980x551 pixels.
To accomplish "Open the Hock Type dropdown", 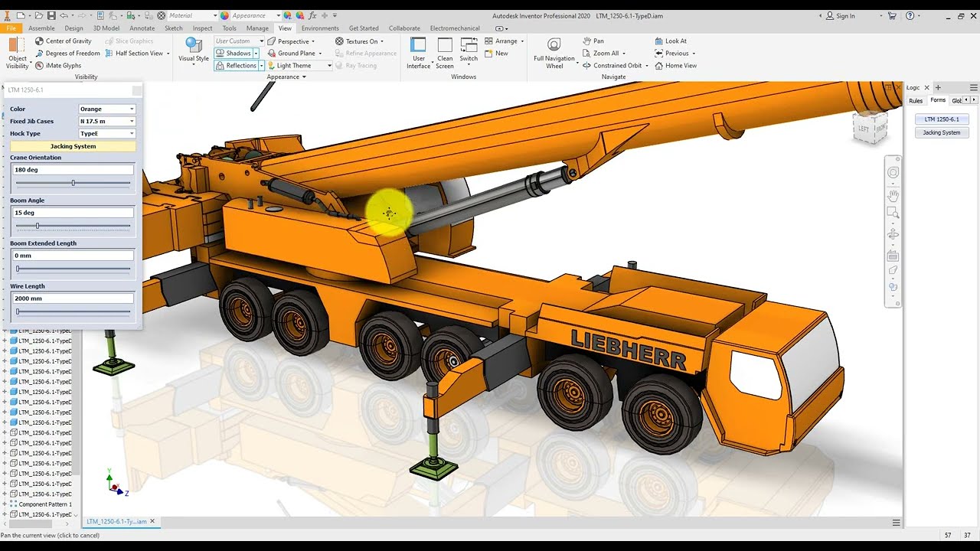I will point(107,134).
